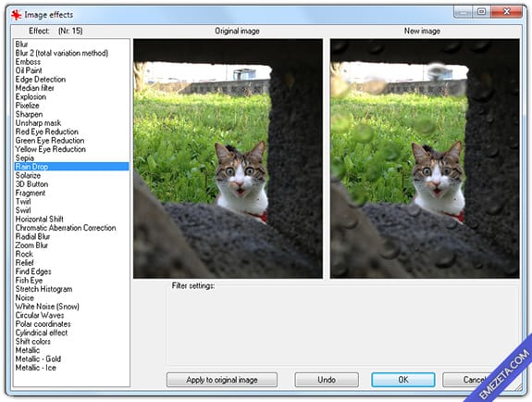Confirm with the OK button
Viewport: 532px width, 402px height.
point(403,380)
